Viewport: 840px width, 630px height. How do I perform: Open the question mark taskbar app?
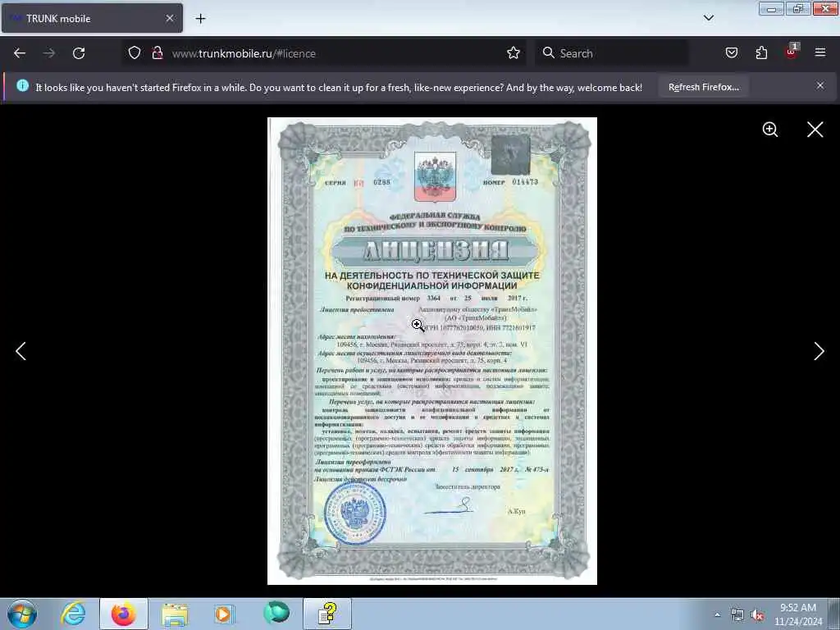coord(327,614)
